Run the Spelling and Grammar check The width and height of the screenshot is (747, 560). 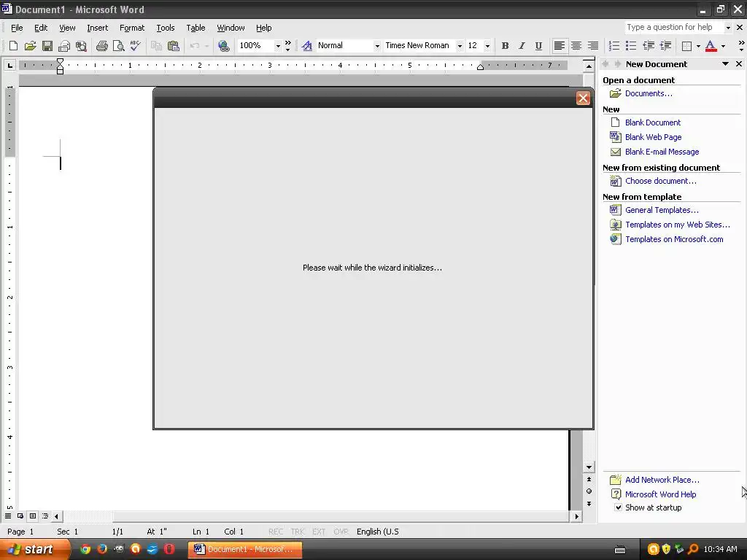(135, 46)
